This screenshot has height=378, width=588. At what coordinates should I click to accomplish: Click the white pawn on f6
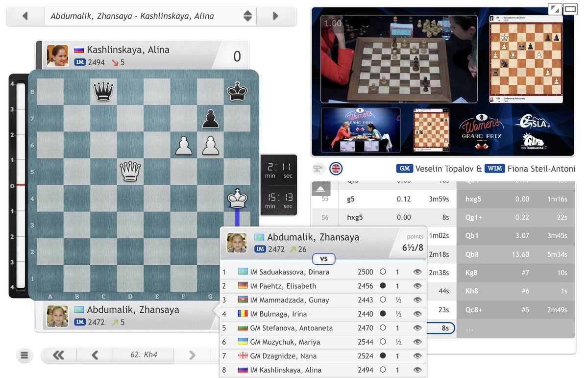(184, 145)
